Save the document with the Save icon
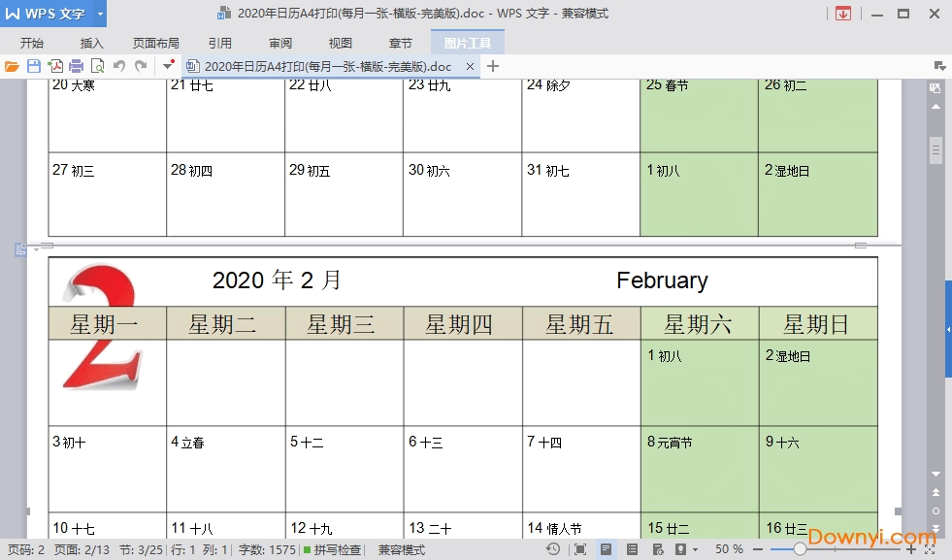 pyautogui.click(x=34, y=65)
